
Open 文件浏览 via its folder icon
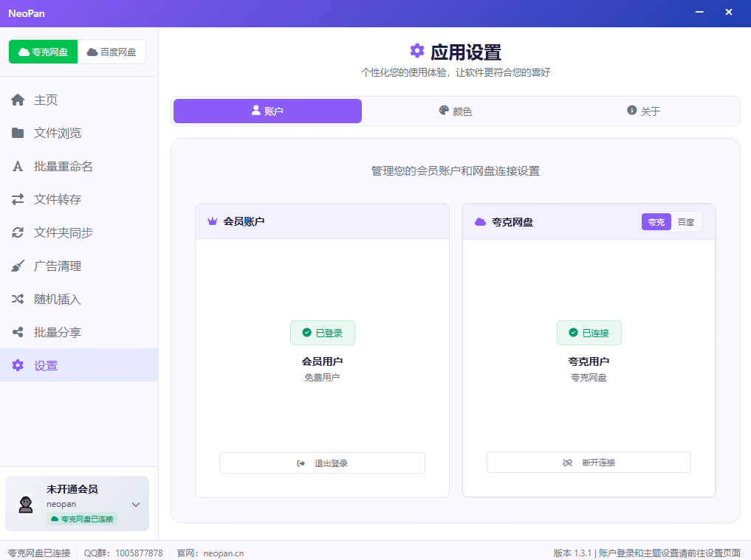click(18, 134)
